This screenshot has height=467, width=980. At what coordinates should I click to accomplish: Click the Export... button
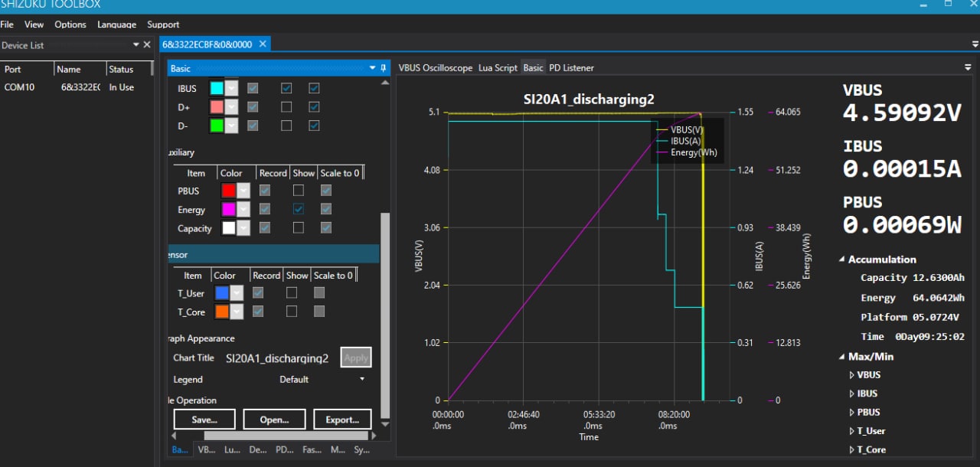coord(342,420)
